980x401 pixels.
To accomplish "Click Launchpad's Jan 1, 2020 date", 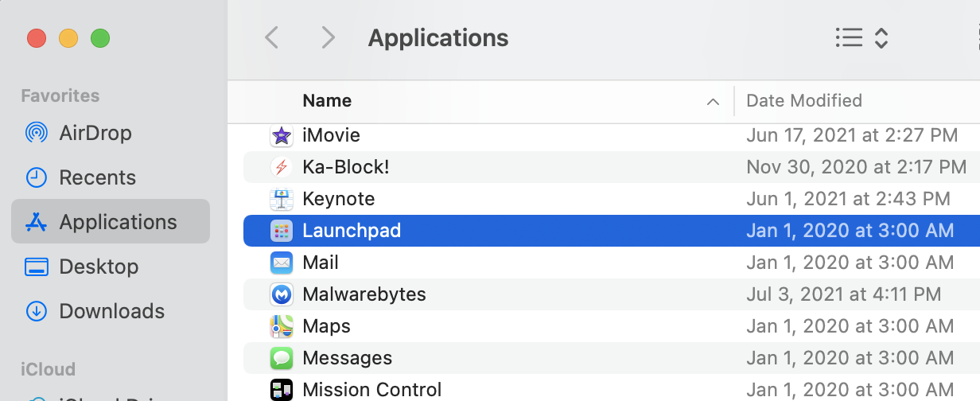I will pyautogui.click(x=850, y=231).
